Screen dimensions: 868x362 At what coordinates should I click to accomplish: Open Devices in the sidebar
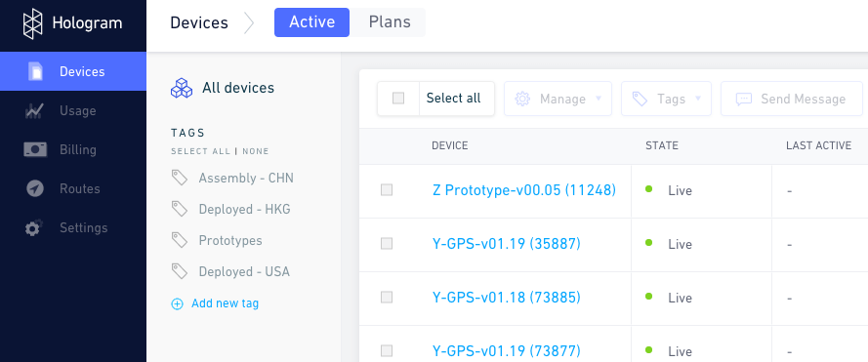click(x=73, y=71)
